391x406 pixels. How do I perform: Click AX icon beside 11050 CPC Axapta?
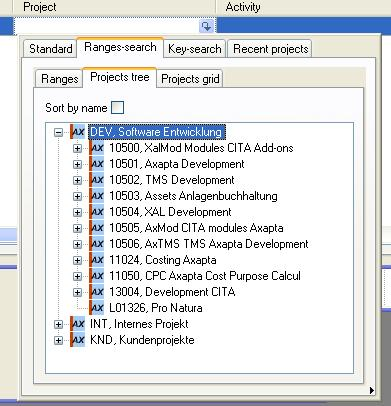coord(97,276)
